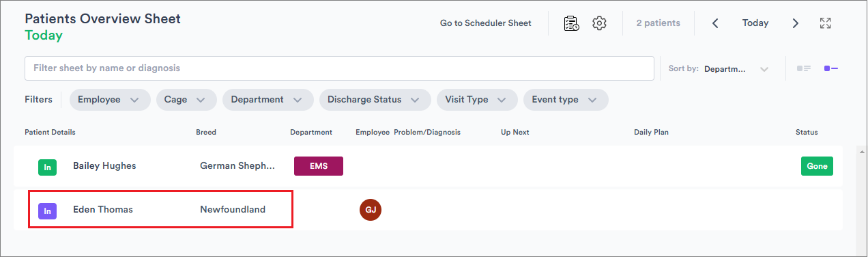Go to the next day arrow
The height and width of the screenshot is (257, 868).
(796, 23)
